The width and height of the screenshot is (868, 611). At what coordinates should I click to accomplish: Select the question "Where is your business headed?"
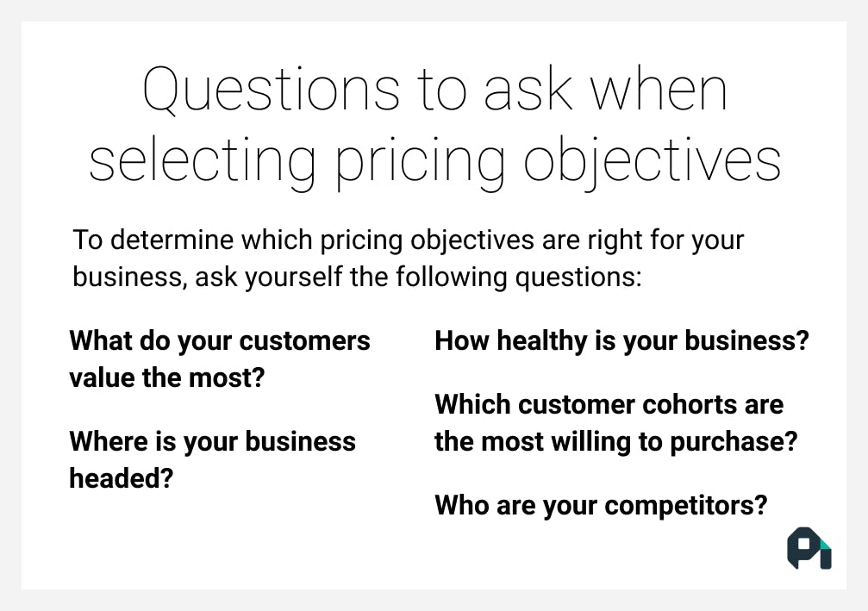(212, 459)
